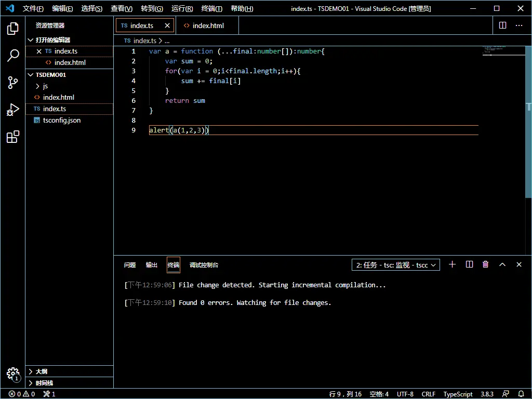Open index.html in the open editors list

[x=70, y=63]
